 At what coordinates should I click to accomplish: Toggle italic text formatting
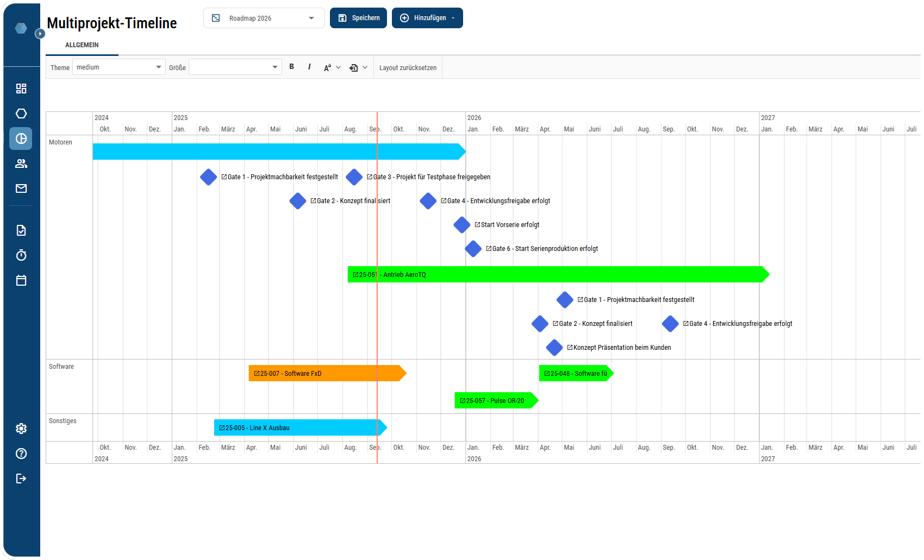pos(309,67)
